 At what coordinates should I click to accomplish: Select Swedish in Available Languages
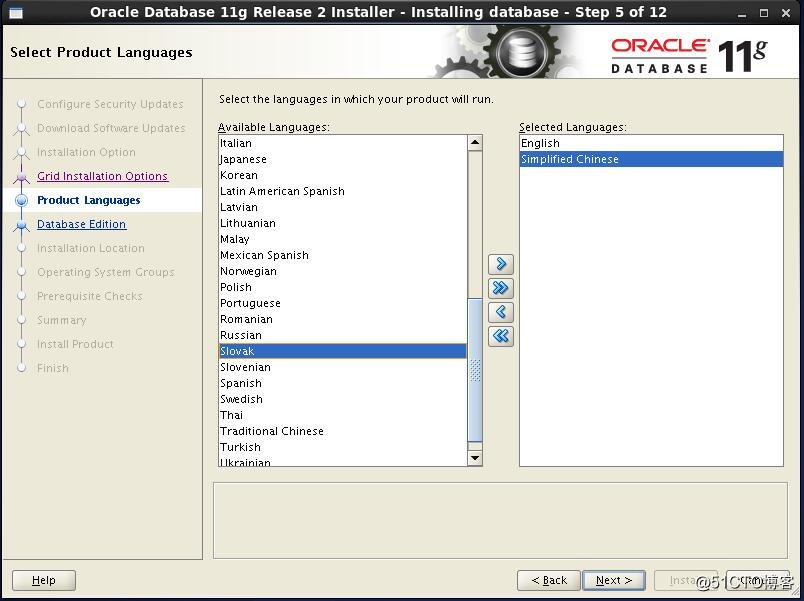click(x=343, y=399)
